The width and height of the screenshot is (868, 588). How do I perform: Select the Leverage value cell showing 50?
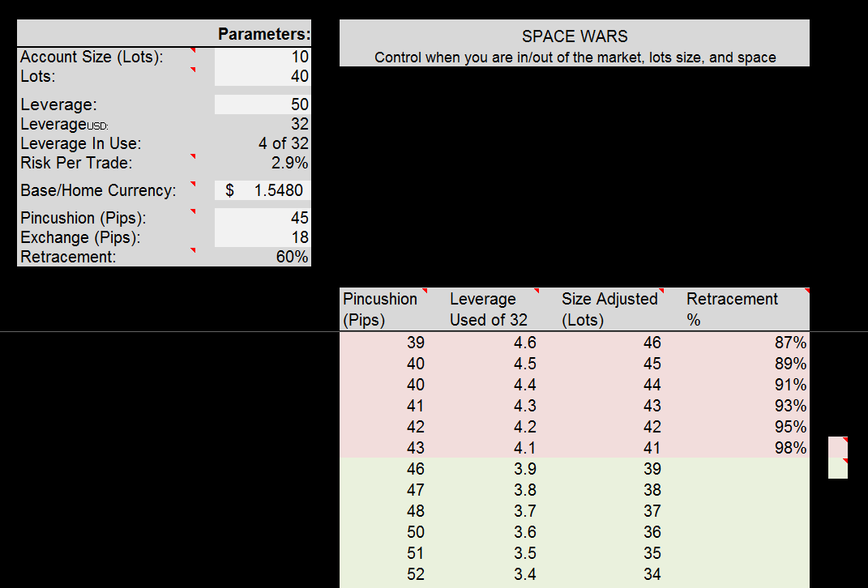point(263,104)
